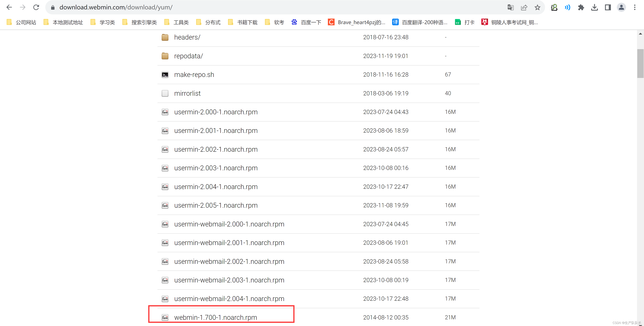Click the browser reload page icon
This screenshot has width=644, height=326.
point(36,7)
